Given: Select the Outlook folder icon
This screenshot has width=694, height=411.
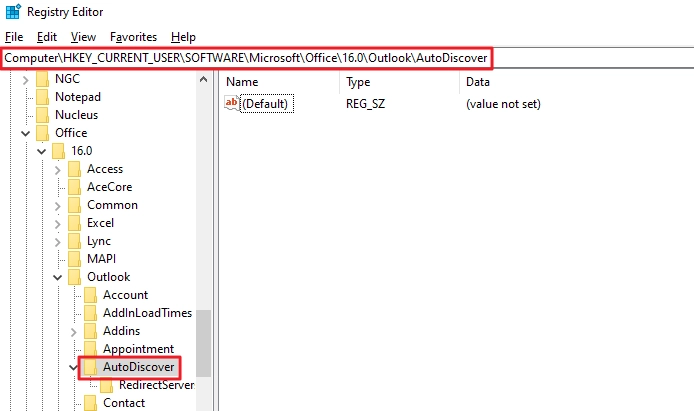Looking at the screenshot, I should [x=74, y=277].
